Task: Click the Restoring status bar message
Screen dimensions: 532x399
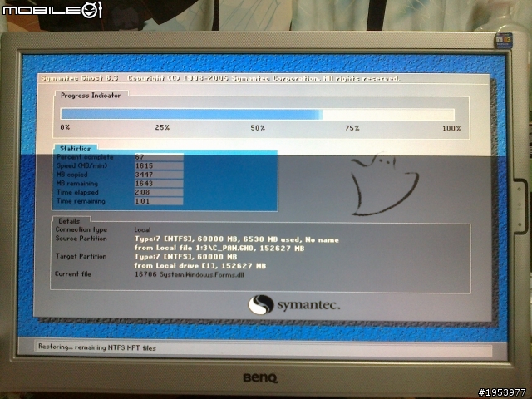Action: point(97,347)
